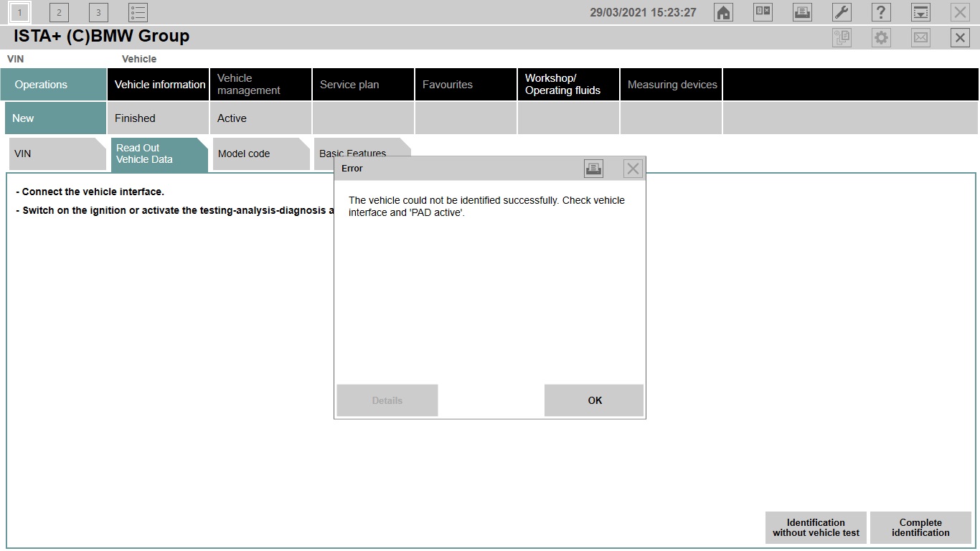Open the operations list icon
The image size is (980, 551).
click(x=138, y=12)
